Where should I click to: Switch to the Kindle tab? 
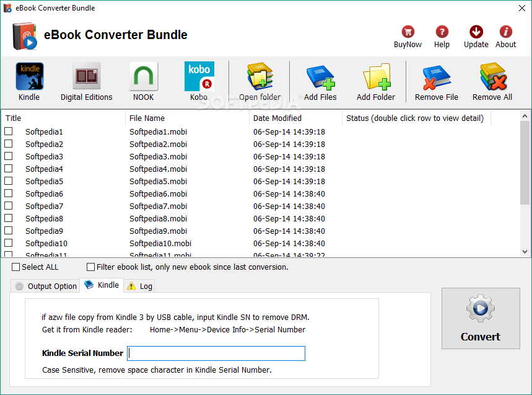(x=102, y=285)
